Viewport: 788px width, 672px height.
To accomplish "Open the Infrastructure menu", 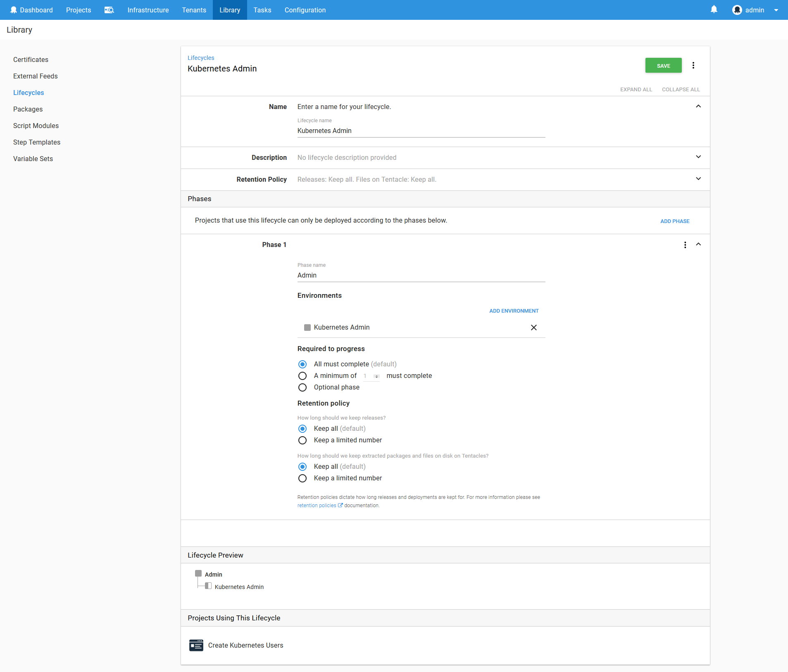I will click(148, 10).
